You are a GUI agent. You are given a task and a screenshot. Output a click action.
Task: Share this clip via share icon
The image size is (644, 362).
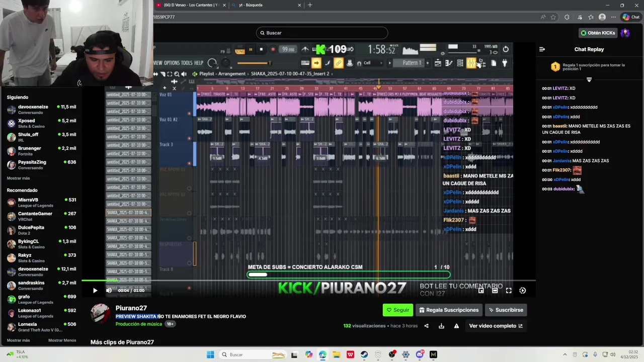[x=426, y=326]
